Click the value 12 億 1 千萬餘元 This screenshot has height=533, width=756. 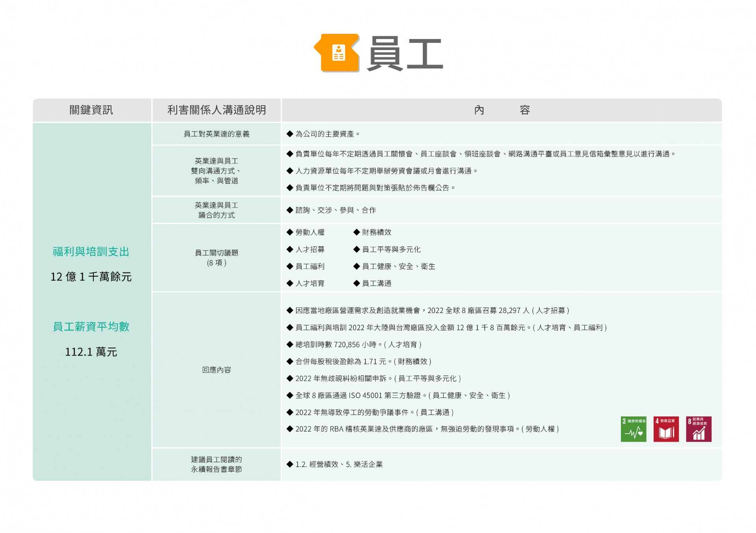click(x=91, y=277)
